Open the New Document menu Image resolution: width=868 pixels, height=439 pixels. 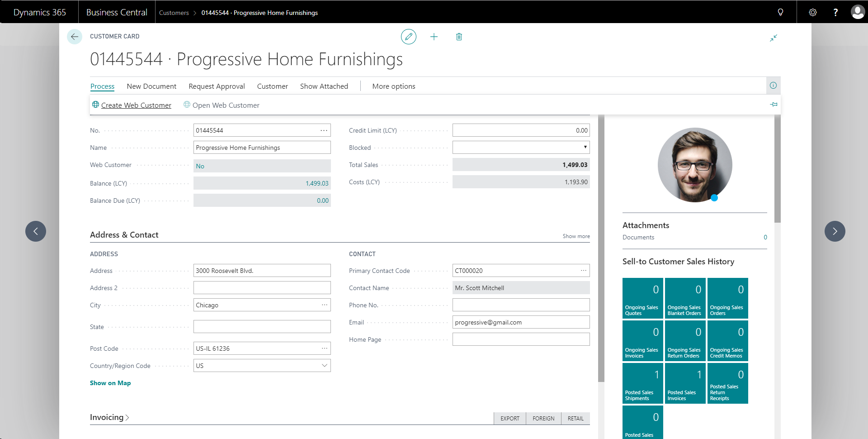[151, 86]
